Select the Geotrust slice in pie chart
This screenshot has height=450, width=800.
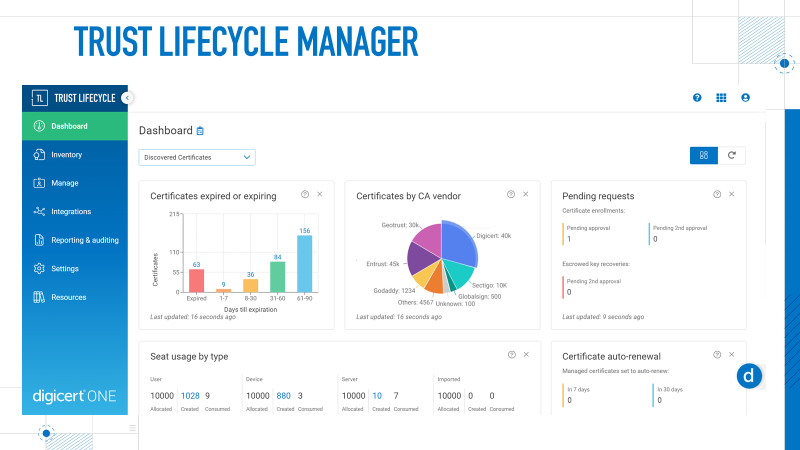(428, 238)
